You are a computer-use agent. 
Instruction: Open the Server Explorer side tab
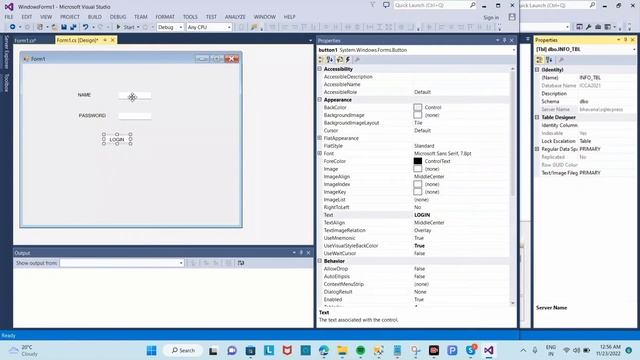[7, 52]
